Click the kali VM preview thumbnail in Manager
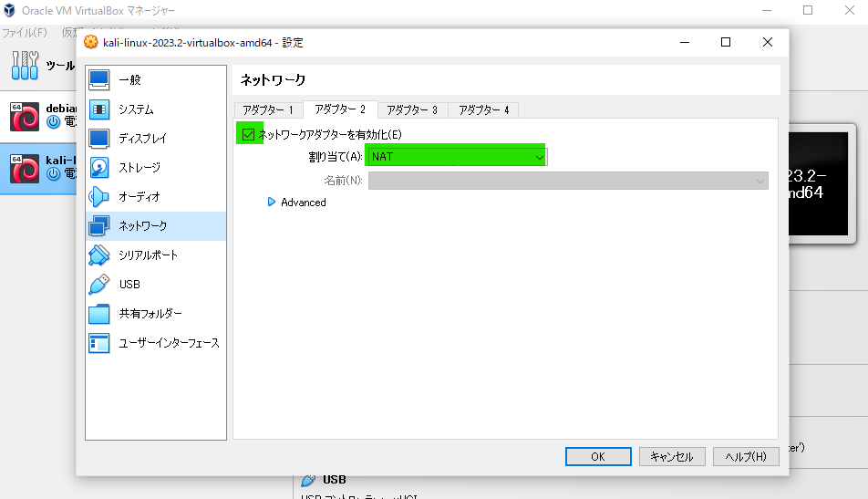 (x=819, y=184)
